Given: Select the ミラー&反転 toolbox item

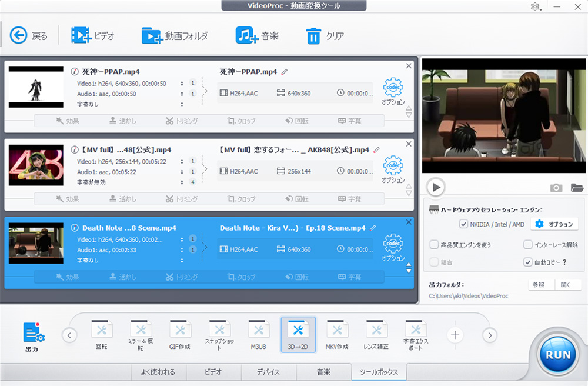Looking at the screenshot, I should click(141, 335).
